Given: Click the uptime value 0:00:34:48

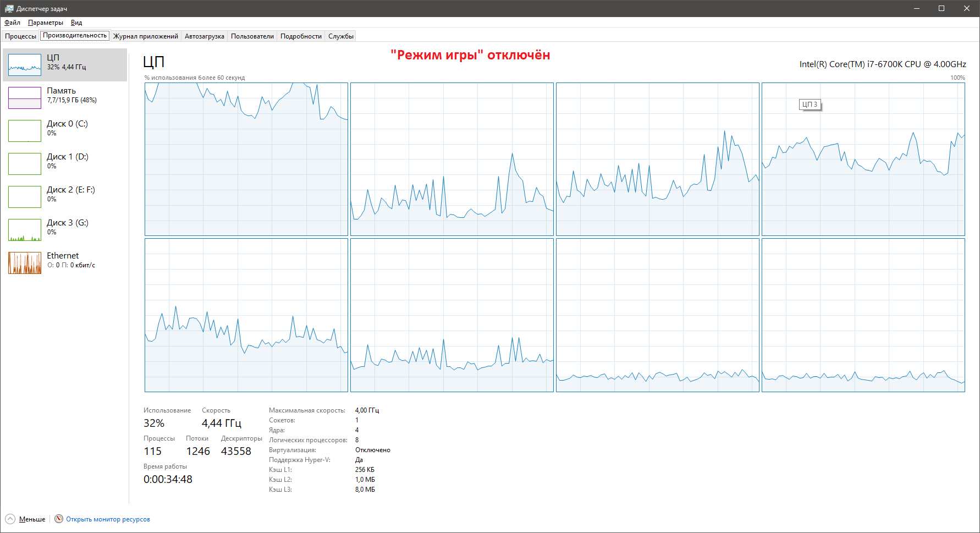Looking at the screenshot, I should 168,479.
